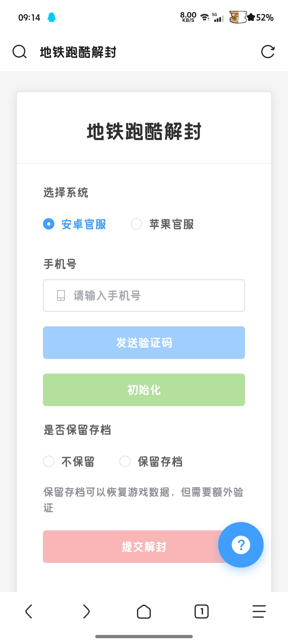The height and width of the screenshot is (644, 288).
Task: Select the 安卓官服 radio option
Action: [49, 224]
